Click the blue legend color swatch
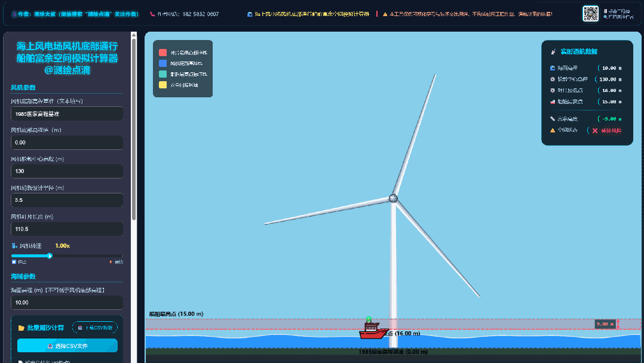The image size is (644, 363). click(x=162, y=63)
